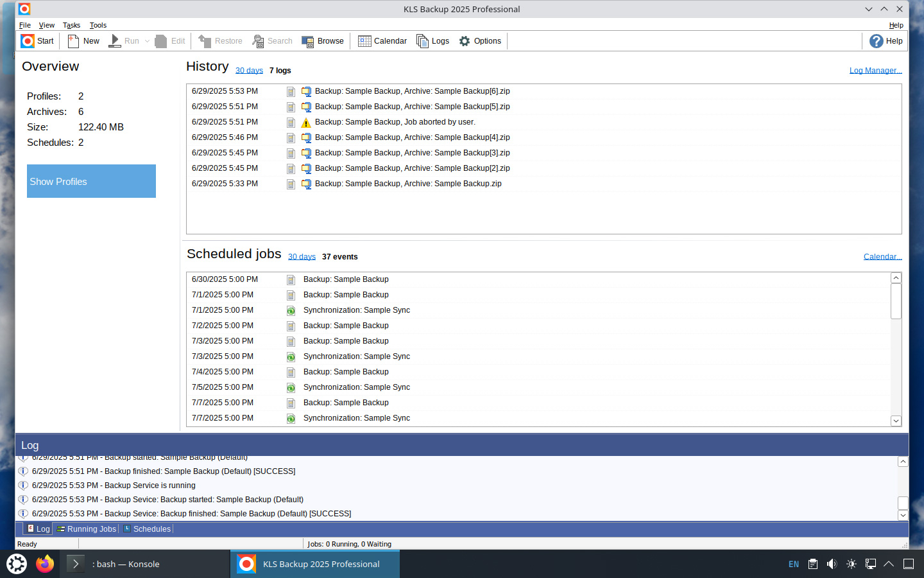Expand the system tray hidden icons arrow
924x578 pixels.
coord(889,564)
